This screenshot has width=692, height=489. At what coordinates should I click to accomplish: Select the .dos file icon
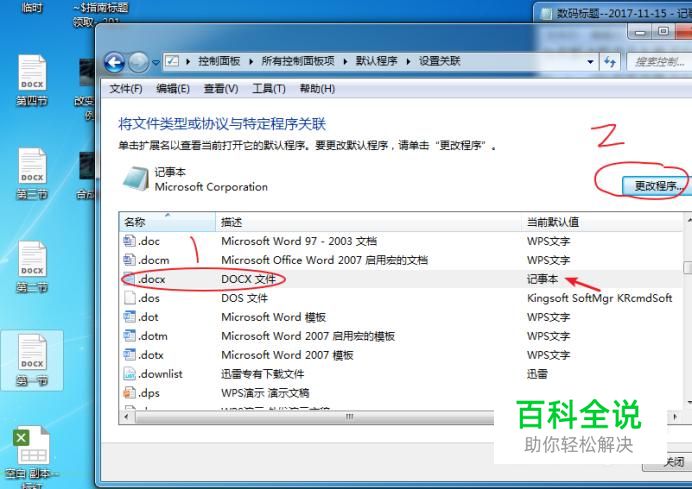tap(129, 298)
